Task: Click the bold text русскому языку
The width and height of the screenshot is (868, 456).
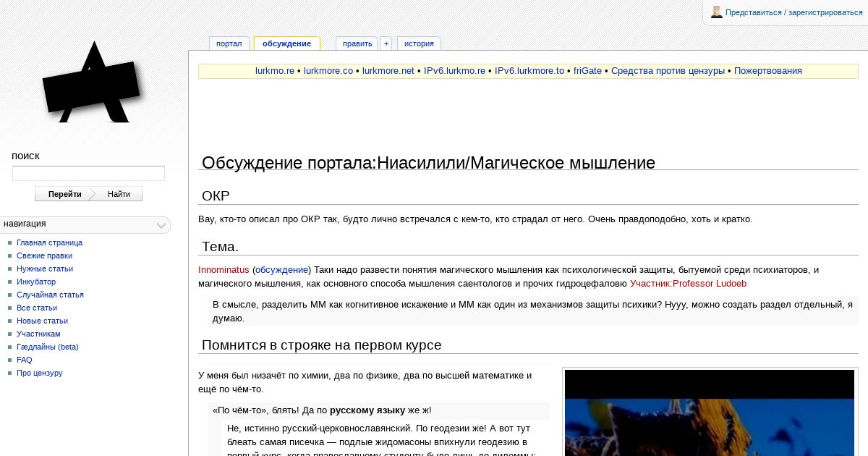Action: [x=367, y=410]
